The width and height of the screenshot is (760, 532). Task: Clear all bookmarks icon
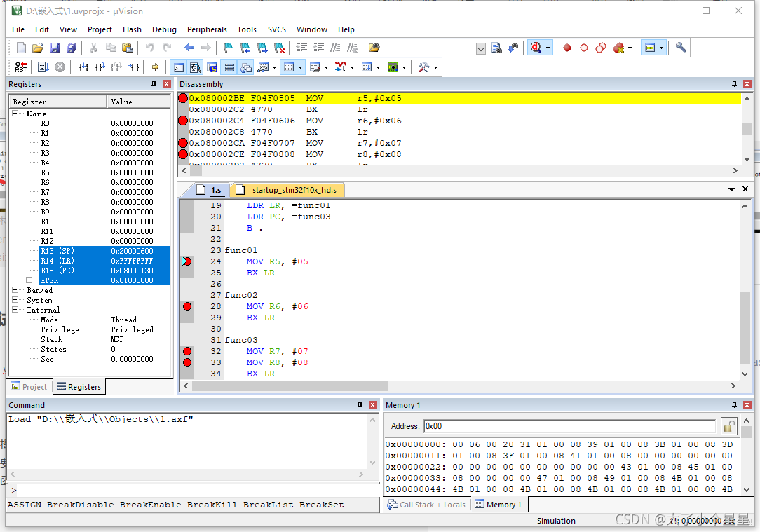point(279,48)
